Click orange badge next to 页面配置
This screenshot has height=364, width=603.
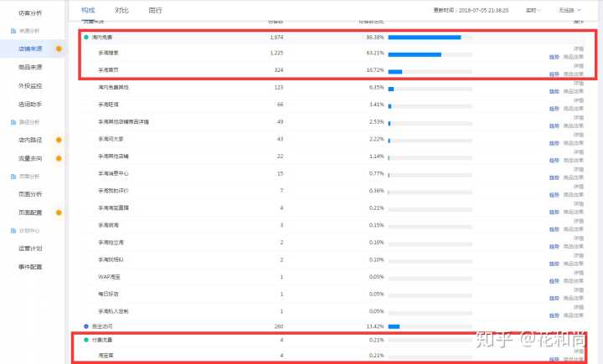[x=58, y=213]
